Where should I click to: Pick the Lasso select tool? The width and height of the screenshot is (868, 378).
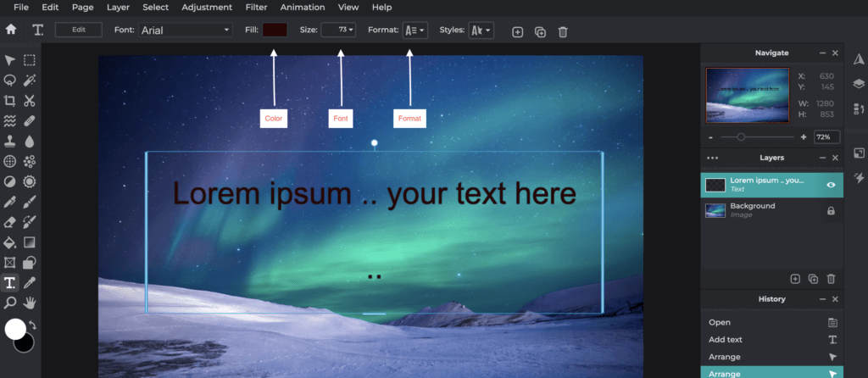(x=9, y=81)
